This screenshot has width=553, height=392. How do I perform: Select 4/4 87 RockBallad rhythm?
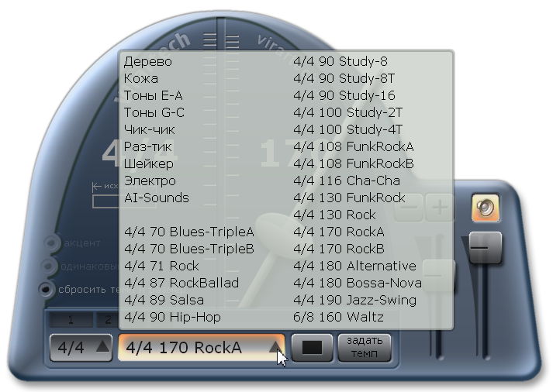(x=181, y=283)
